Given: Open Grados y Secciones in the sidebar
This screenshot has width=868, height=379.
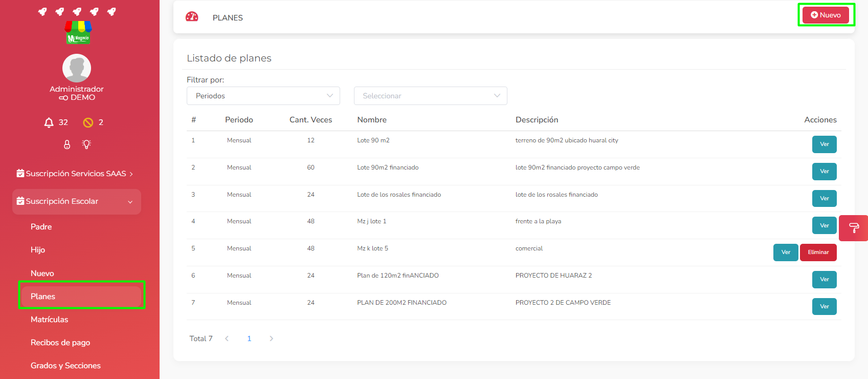Looking at the screenshot, I should (x=65, y=366).
